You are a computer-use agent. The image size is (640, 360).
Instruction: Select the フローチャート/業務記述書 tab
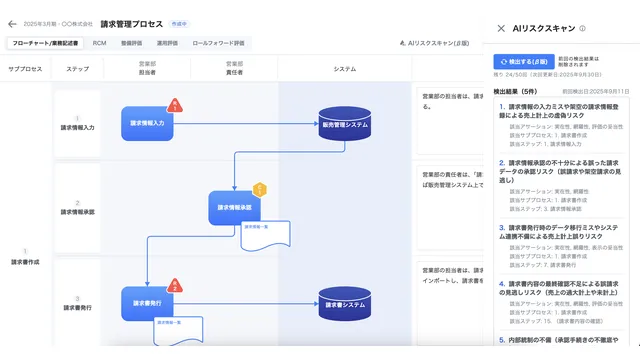click(45, 43)
